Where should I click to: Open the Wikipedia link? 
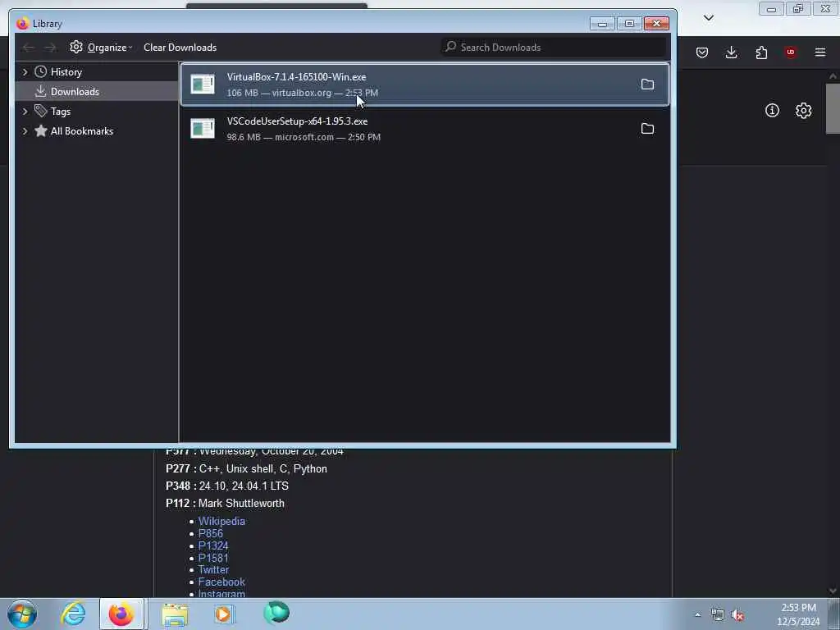(x=221, y=521)
